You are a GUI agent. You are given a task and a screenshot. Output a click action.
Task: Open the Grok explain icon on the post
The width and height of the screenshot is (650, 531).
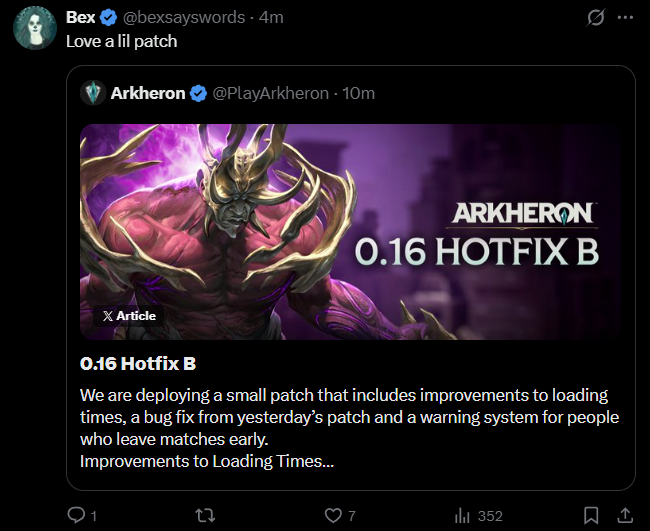tap(596, 17)
